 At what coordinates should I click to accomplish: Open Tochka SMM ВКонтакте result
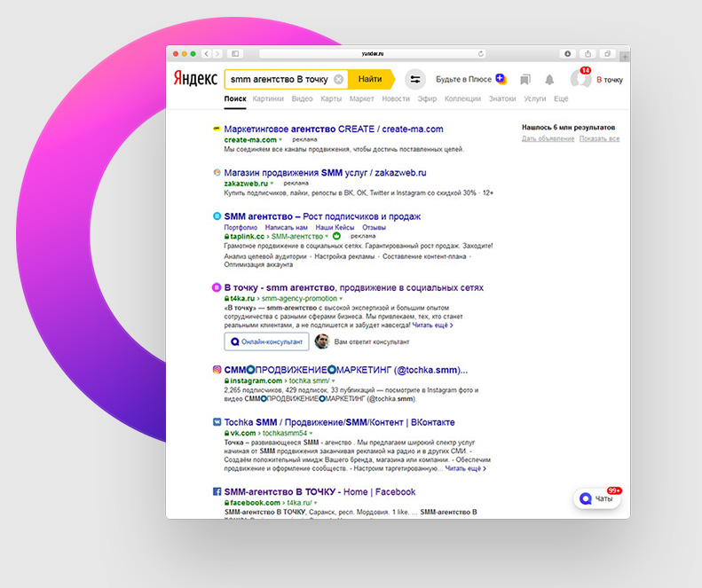[x=339, y=422]
